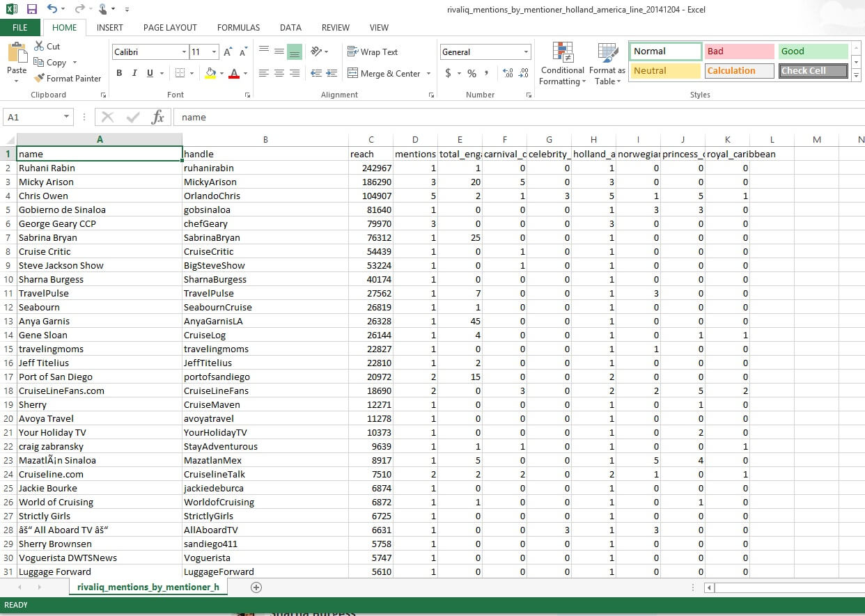Viewport: 865px width, 616px height.
Task: Open the Name Box dropdown arrow
Action: pyautogui.click(x=67, y=117)
